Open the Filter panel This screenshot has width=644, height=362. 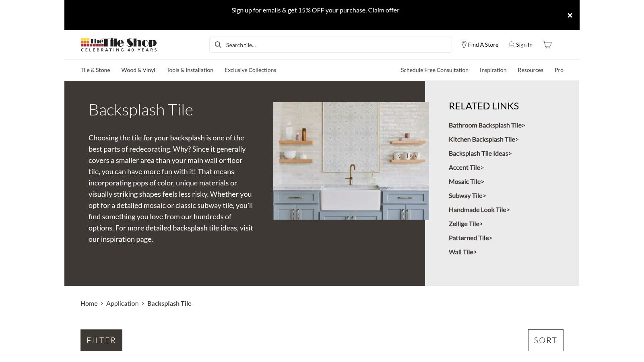click(x=101, y=340)
